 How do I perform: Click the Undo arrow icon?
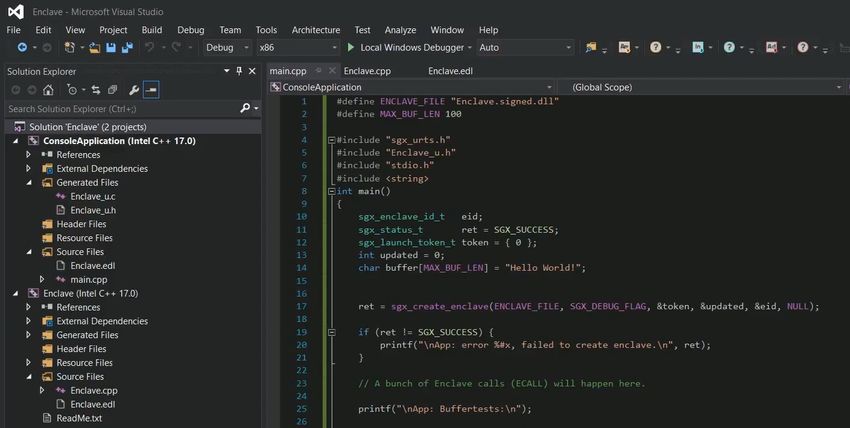[149, 48]
